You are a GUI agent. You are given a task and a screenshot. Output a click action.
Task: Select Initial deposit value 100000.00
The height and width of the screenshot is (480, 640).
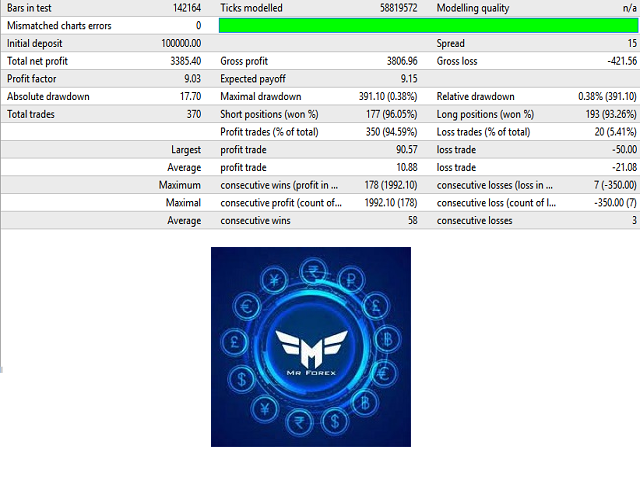[181, 43]
